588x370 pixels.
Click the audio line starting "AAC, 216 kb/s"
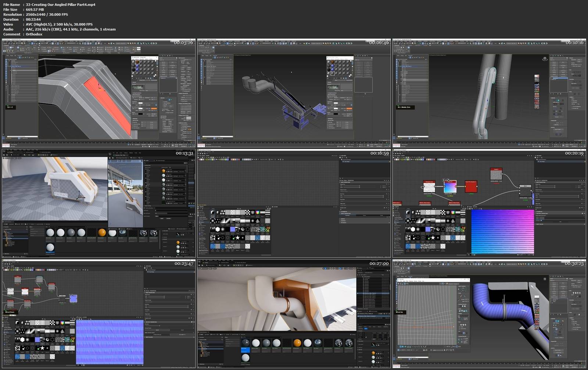pyautogui.click(x=71, y=29)
